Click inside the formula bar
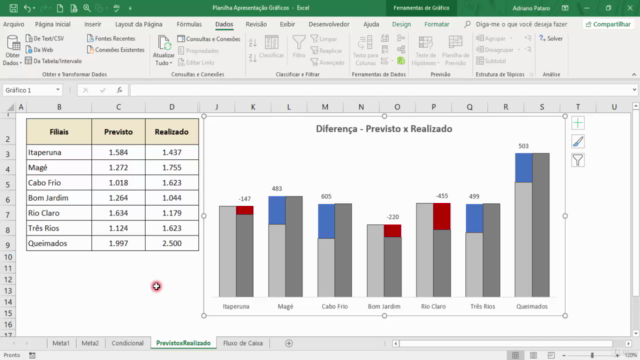 pyautogui.click(x=380, y=90)
